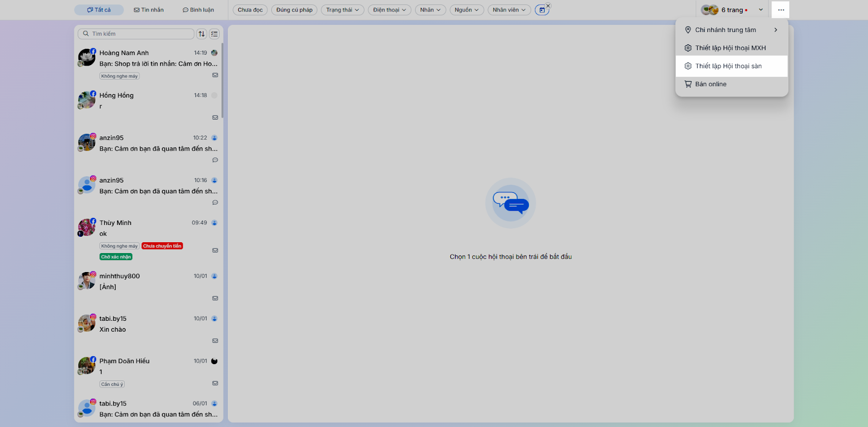
Task: Click the 'Cần chú ý' tag on Phạm Doãn Hiếu
Action: click(112, 384)
